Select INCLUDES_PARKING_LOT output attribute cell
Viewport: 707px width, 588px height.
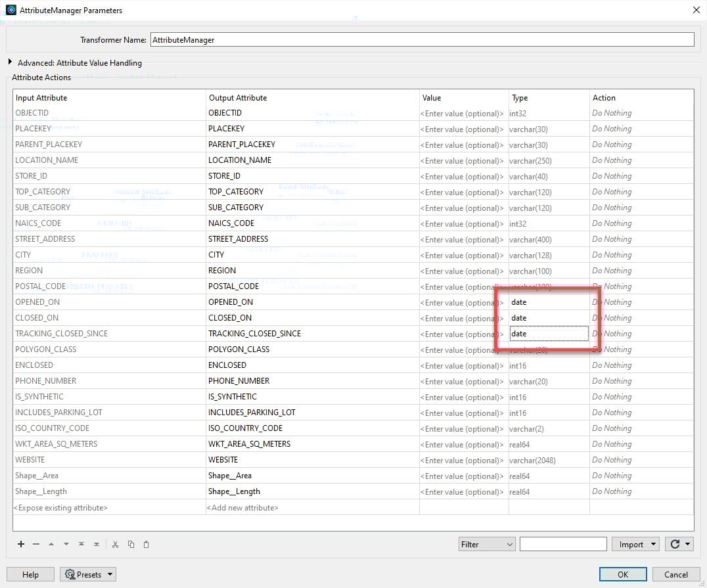tap(313, 413)
